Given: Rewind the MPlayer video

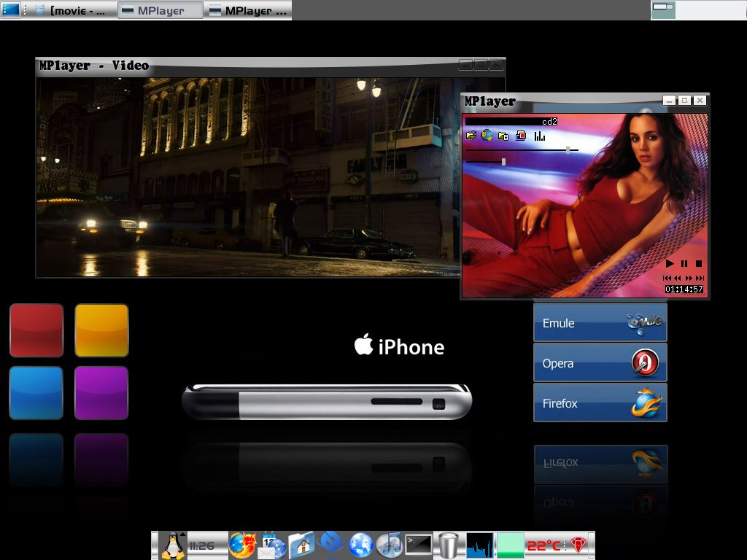Looking at the screenshot, I should pos(677,278).
